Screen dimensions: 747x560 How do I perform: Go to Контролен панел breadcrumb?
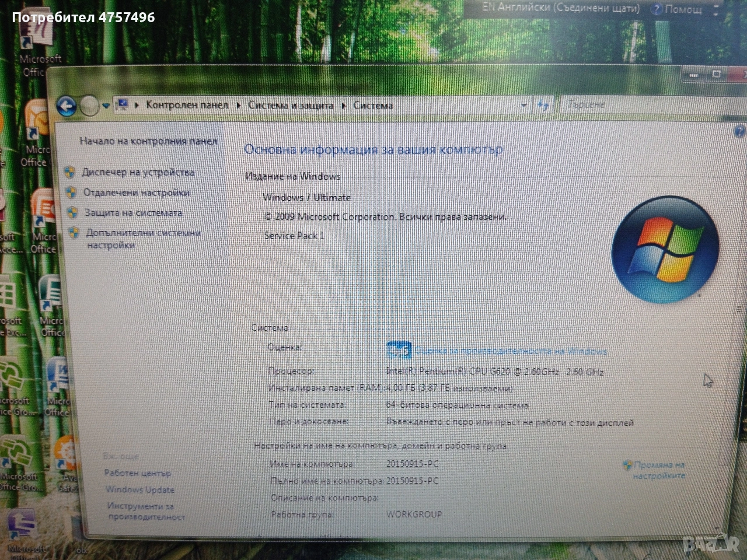187,105
